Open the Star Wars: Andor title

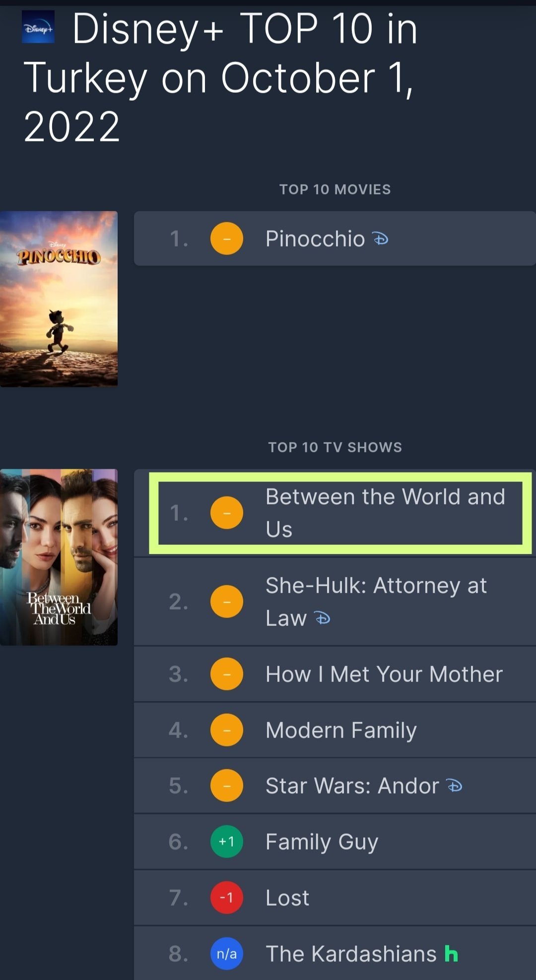352,786
